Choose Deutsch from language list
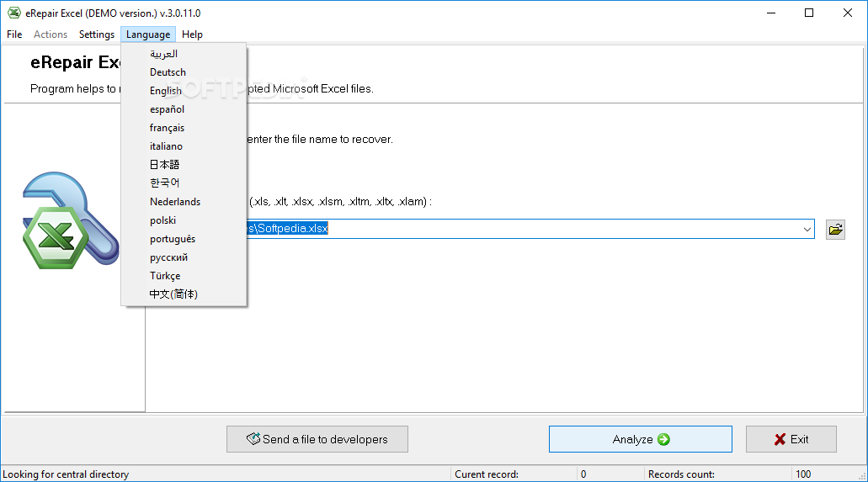This screenshot has height=482, width=868. pos(184,72)
